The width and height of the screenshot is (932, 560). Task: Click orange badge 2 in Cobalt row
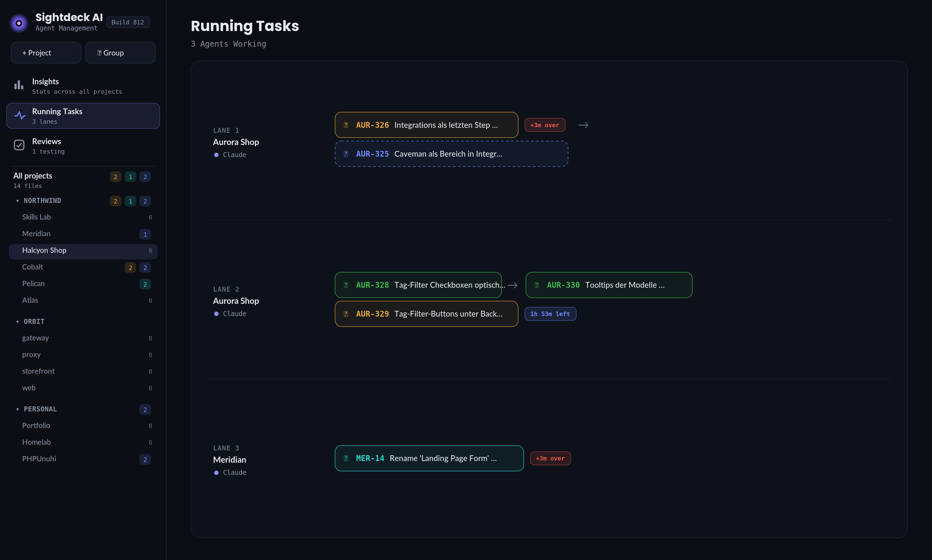point(130,268)
